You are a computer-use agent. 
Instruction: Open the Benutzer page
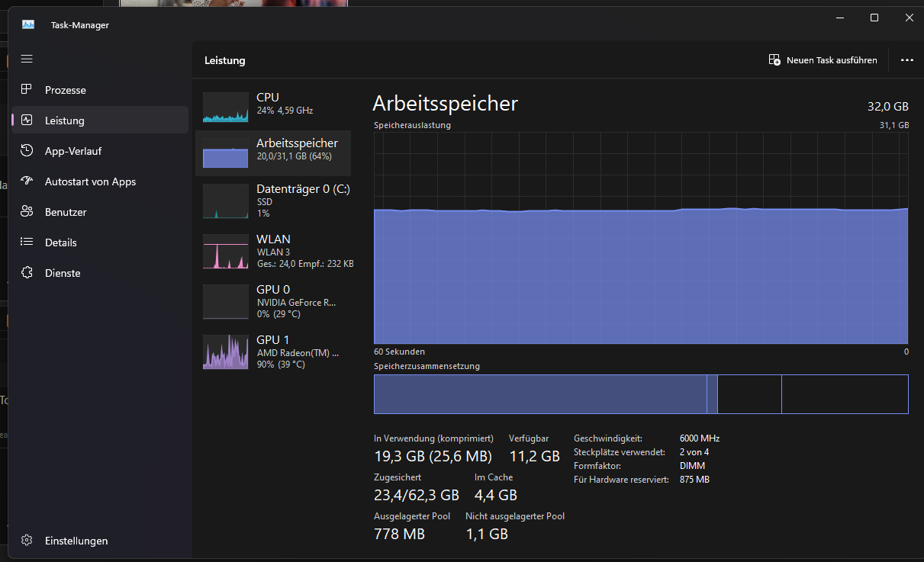(100, 211)
